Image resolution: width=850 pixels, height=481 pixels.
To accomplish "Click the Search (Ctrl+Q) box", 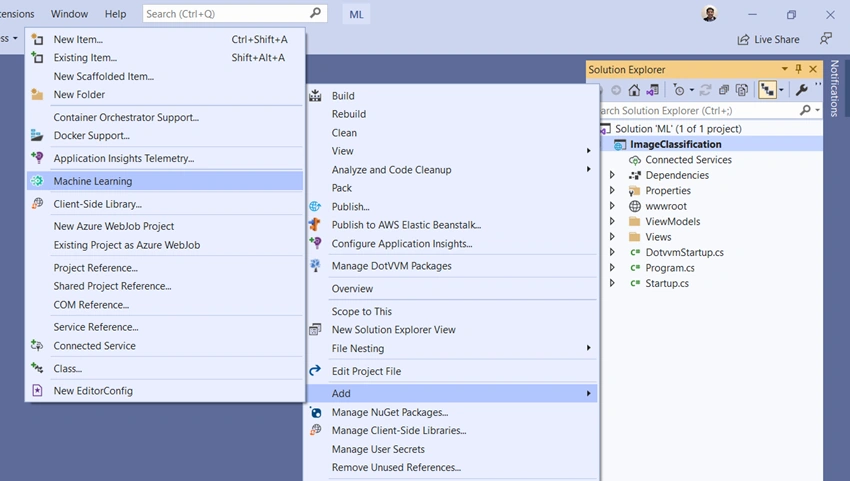I will coord(235,14).
